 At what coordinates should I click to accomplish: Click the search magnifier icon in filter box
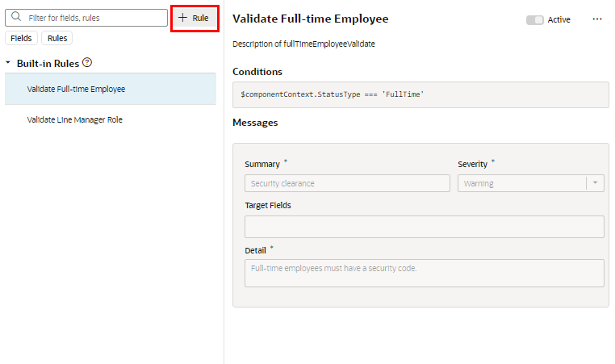coord(16,17)
